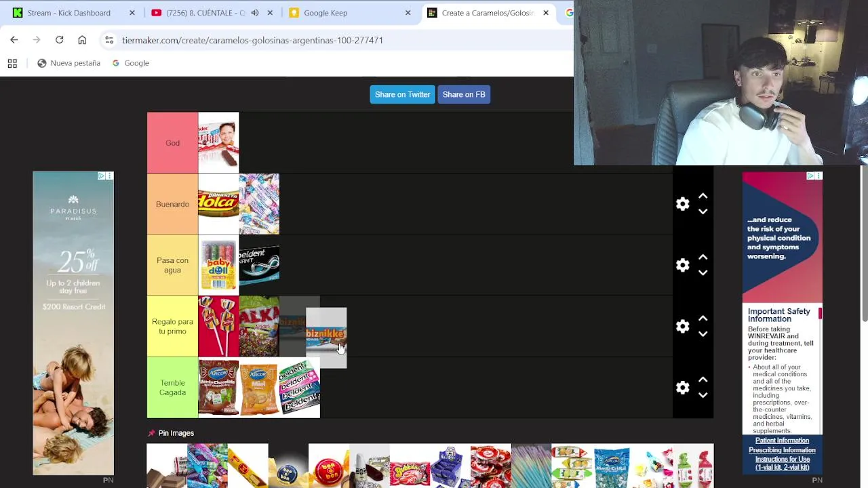Select blue Bon o Bon in pool

coord(288,466)
